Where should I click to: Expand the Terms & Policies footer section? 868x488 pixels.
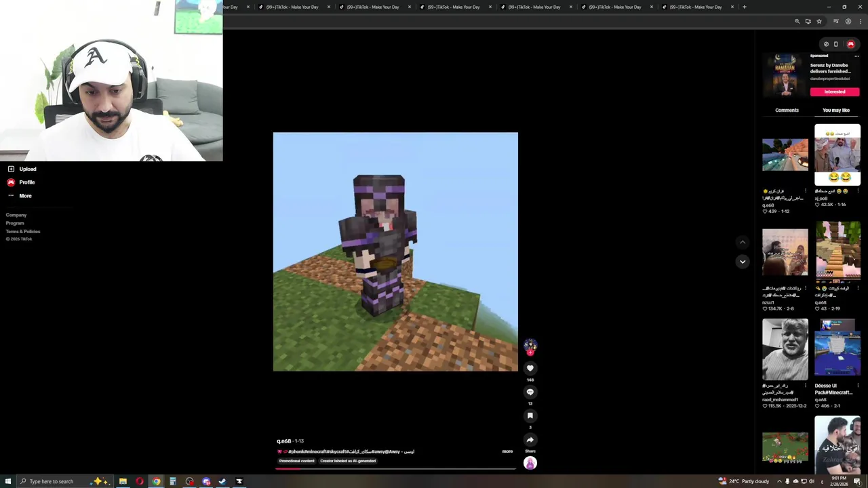tap(23, 231)
